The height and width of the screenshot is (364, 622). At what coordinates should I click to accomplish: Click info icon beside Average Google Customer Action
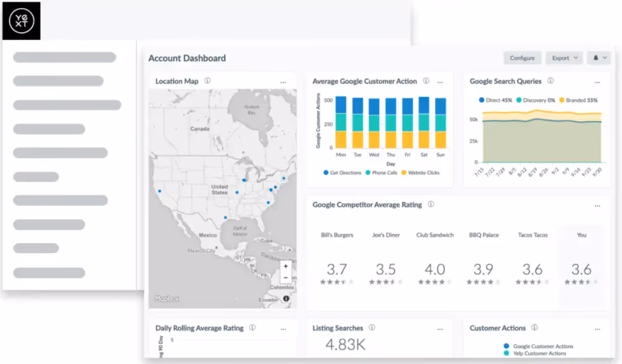tap(426, 81)
